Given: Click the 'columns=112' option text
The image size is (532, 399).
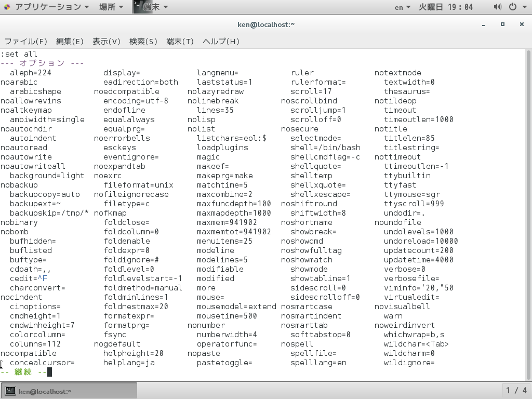Looking at the screenshot, I should 35,344.
